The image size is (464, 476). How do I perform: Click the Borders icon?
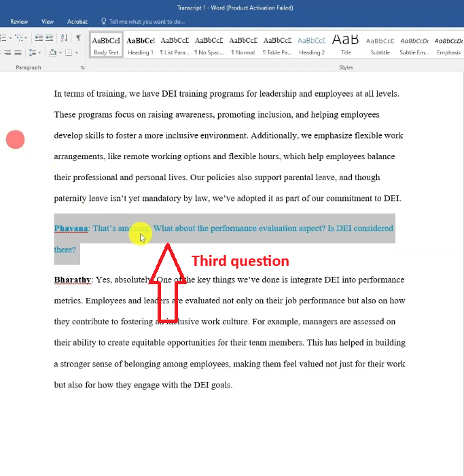coord(69,53)
